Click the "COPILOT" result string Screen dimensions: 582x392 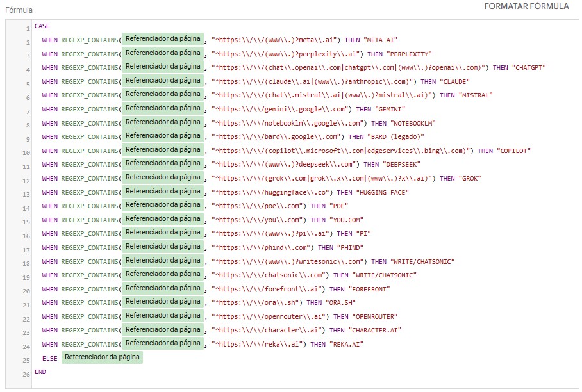pyautogui.click(x=513, y=151)
